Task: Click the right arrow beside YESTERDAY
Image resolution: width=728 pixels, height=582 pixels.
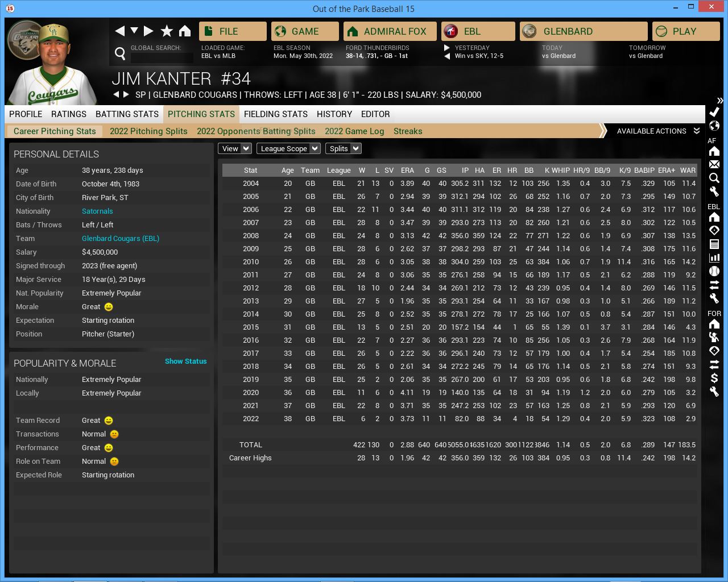Action: (x=447, y=48)
